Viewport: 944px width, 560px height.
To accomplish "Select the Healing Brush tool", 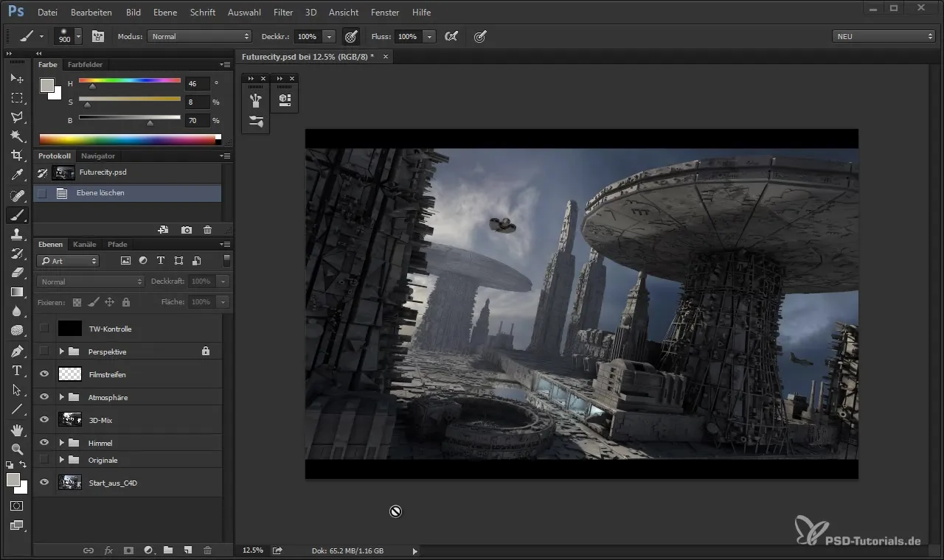I will 16,195.
